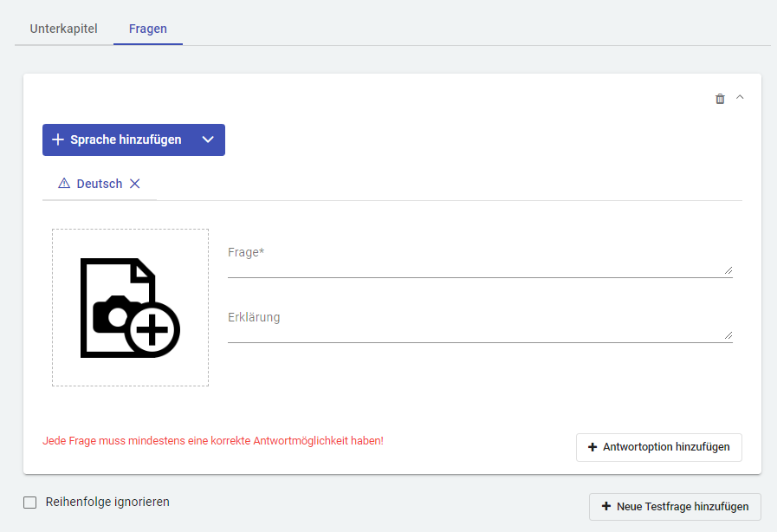777x532 pixels.
Task: Click the warning triangle beside Deutsch
Action: [64, 184]
